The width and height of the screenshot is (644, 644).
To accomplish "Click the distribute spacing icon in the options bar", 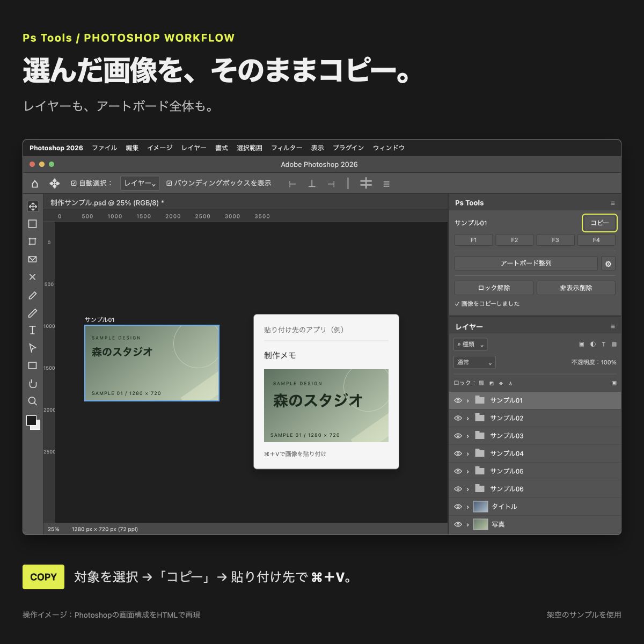I will click(x=366, y=184).
